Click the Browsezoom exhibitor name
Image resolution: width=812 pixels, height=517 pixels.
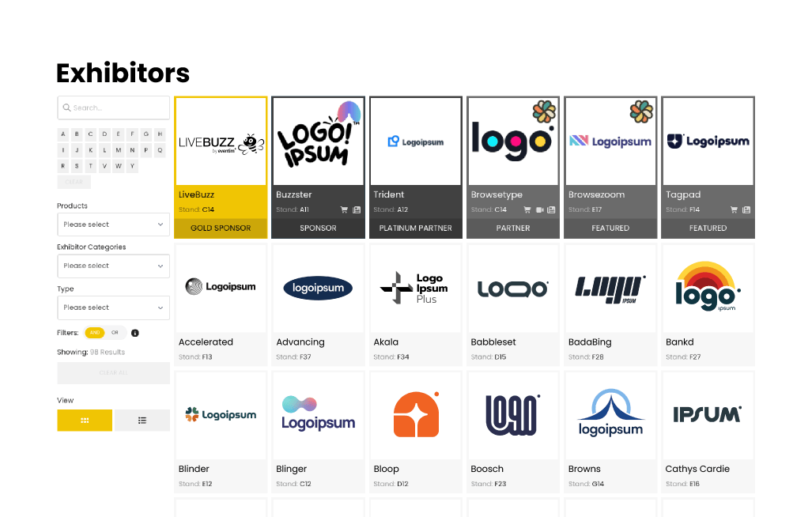[x=597, y=194]
